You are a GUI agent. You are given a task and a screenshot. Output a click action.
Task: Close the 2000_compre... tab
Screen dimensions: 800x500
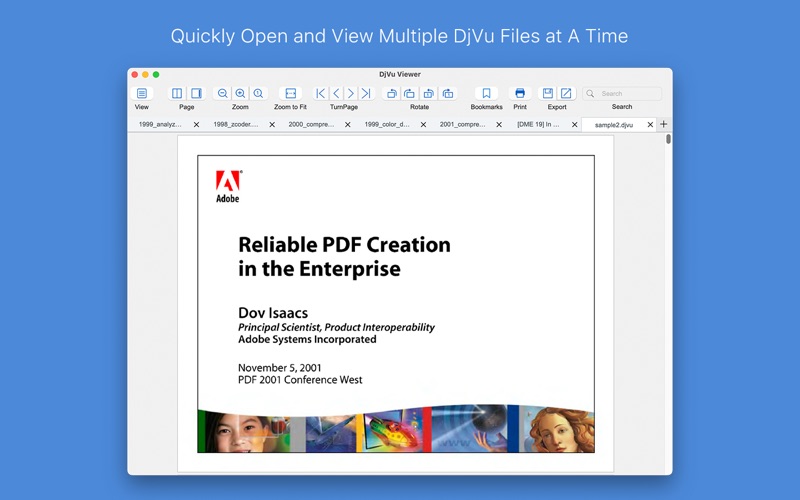tap(347, 124)
